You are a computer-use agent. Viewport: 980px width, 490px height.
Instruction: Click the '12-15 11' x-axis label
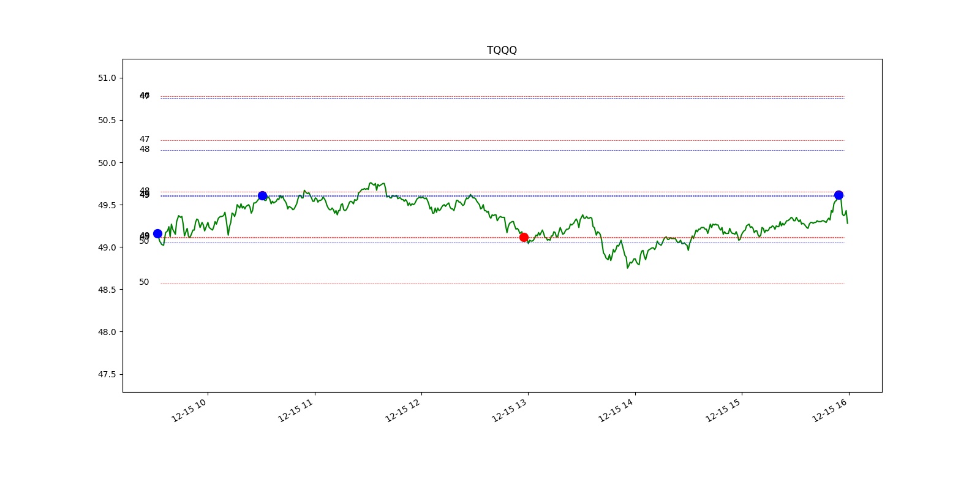[295, 410]
